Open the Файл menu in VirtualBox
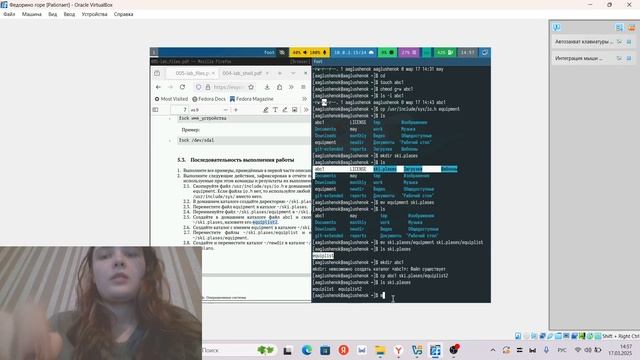Screen dimensions: 640x360 pos(9,14)
